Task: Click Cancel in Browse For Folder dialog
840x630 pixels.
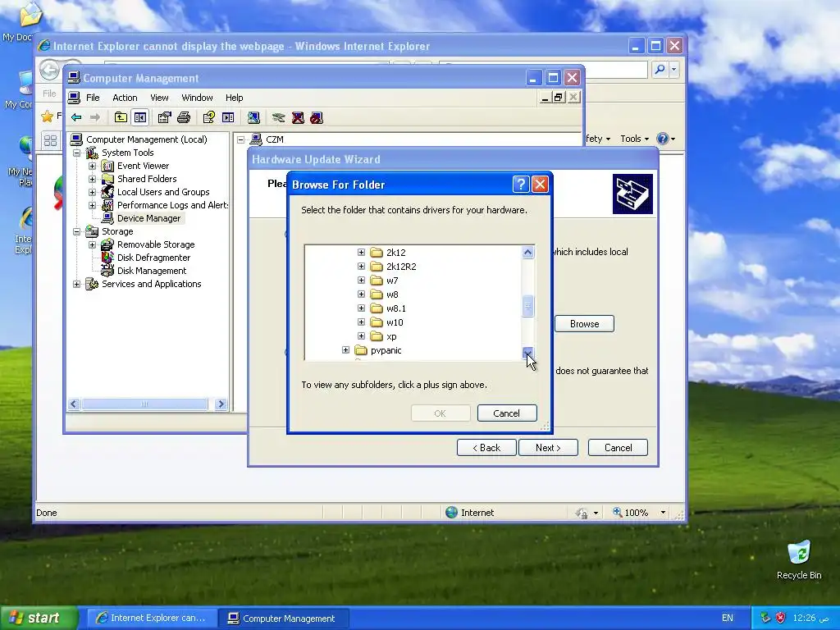Action: tap(507, 413)
